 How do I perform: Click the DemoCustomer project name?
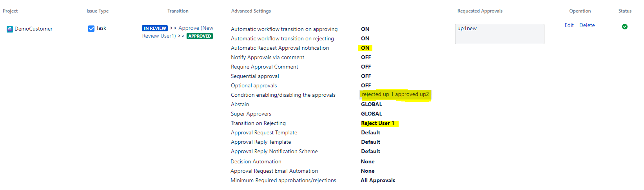click(33, 29)
